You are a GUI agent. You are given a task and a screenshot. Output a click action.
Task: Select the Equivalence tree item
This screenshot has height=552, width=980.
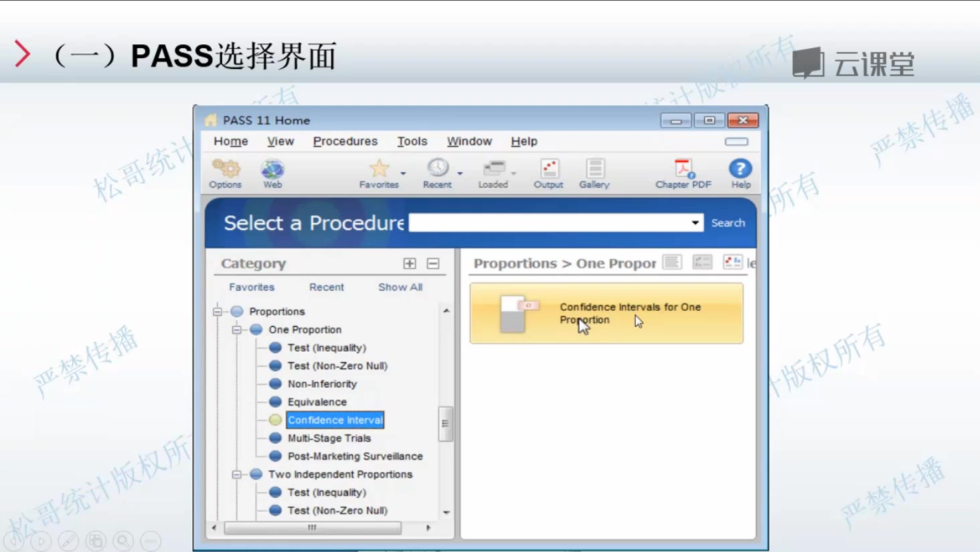click(317, 402)
